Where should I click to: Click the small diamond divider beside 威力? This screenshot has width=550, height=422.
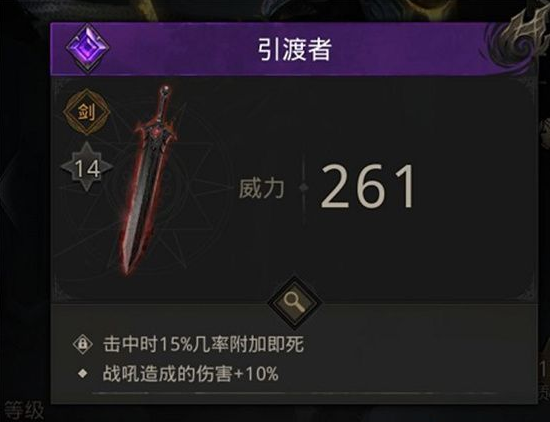303,188
